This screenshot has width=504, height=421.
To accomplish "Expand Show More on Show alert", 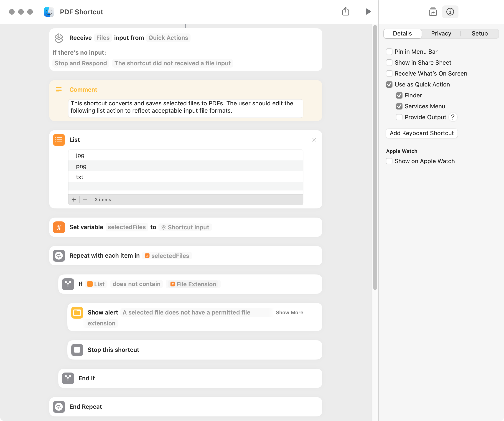I will (289, 312).
